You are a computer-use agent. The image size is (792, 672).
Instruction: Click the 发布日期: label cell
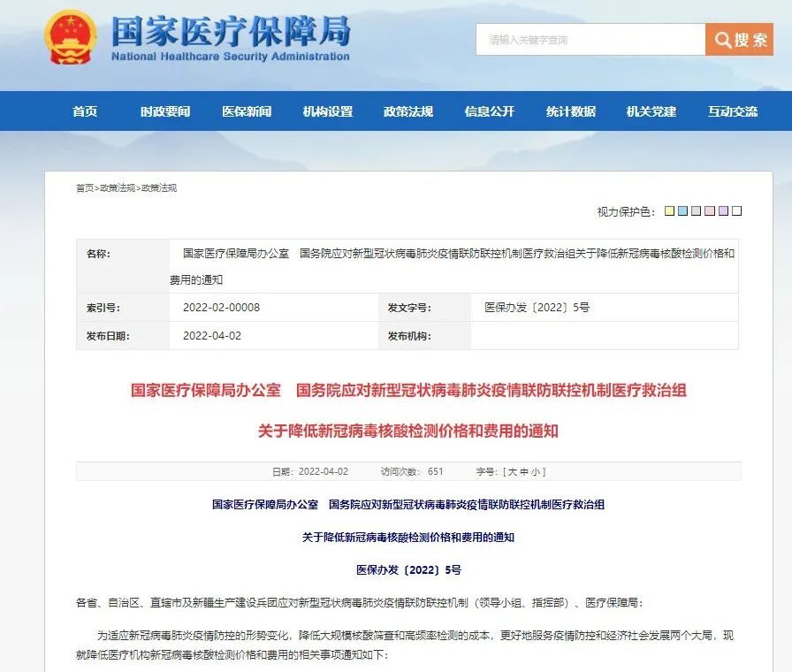click(x=123, y=335)
